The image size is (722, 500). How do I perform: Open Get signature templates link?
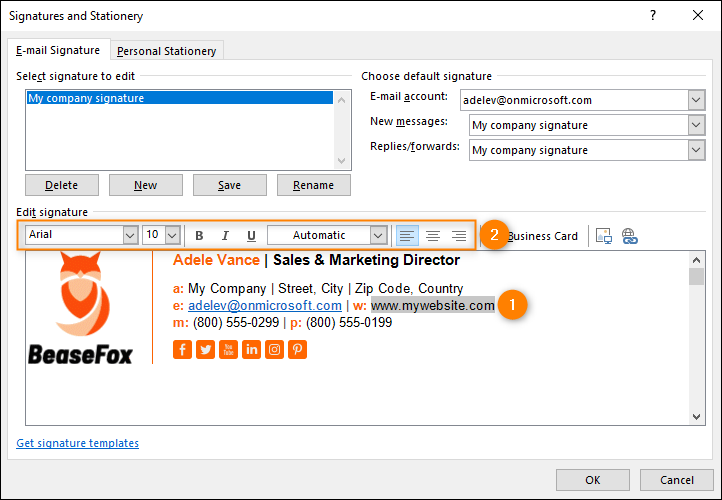pos(77,443)
